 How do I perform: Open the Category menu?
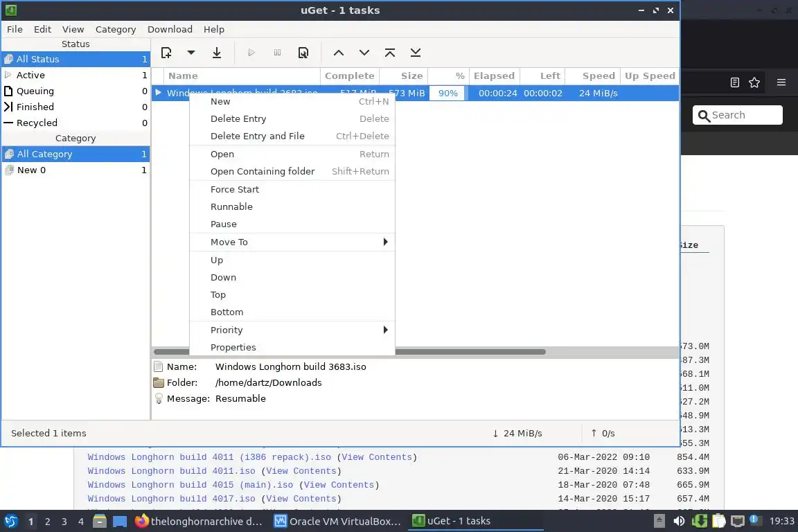(x=116, y=30)
